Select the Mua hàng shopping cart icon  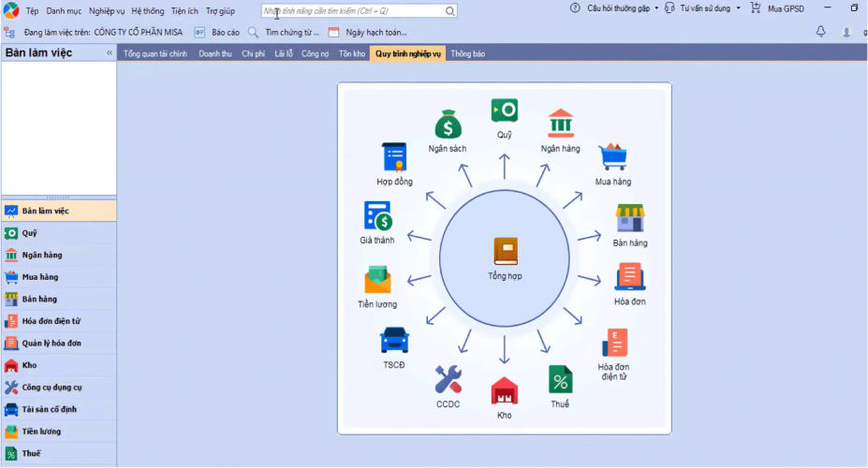pos(613,156)
